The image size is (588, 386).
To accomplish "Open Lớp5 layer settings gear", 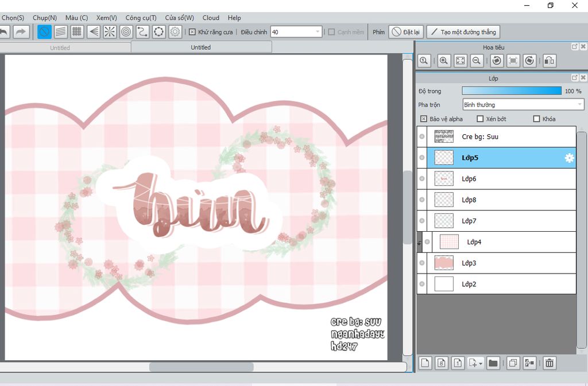I will click(569, 158).
